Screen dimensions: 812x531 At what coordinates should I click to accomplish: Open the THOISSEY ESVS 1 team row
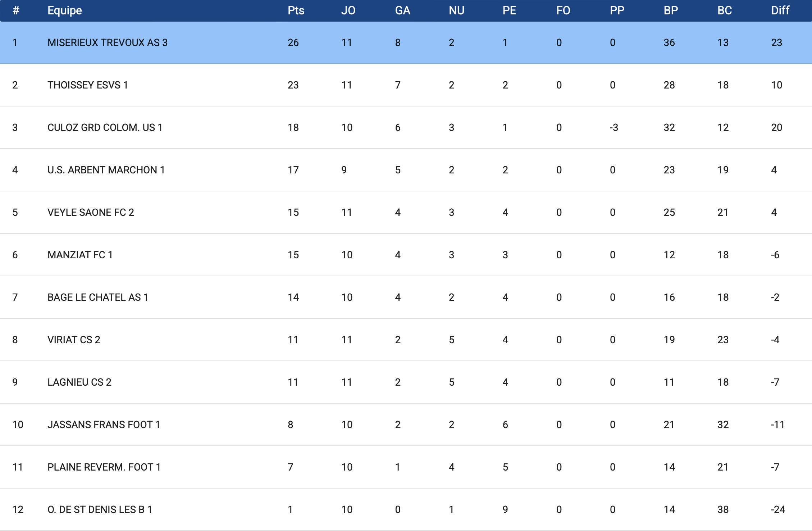87,85
